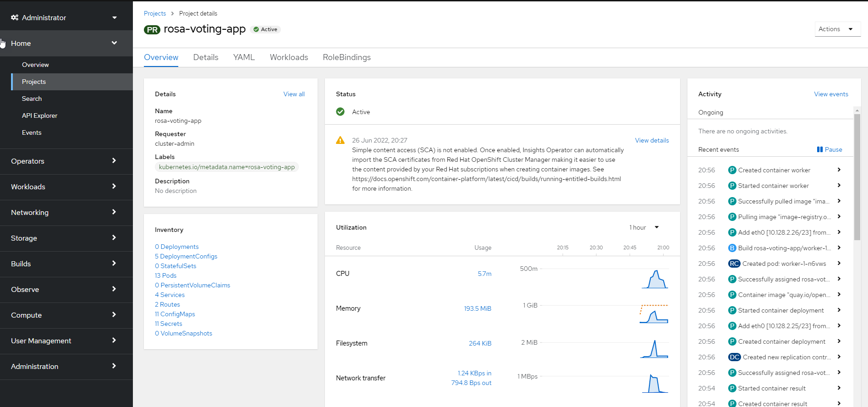This screenshot has height=407, width=868.
Task: Click the Pause events icon
Action: [x=820, y=149]
